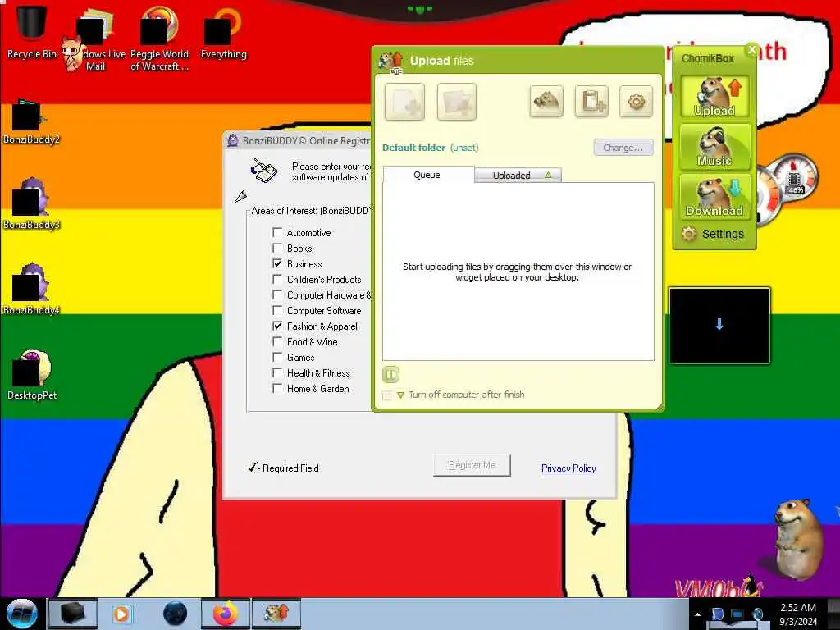Check the Games interest checkbox
This screenshot has height=630, width=840.
[x=277, y=357]
